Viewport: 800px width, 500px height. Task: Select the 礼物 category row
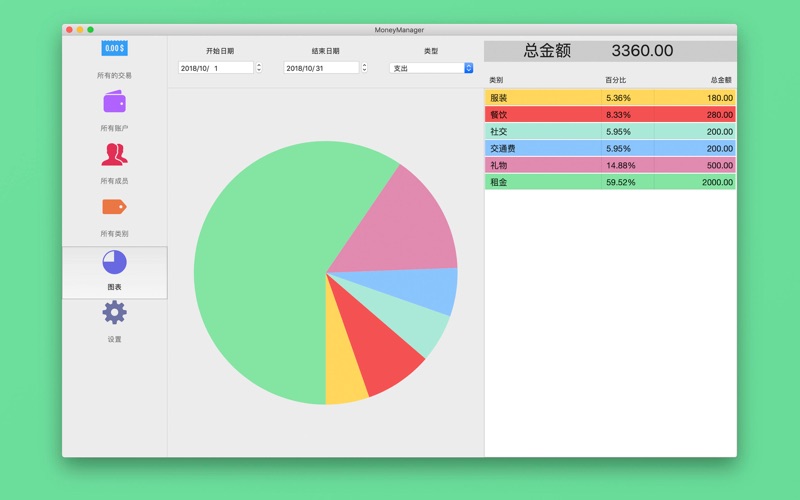coord(610,165)
